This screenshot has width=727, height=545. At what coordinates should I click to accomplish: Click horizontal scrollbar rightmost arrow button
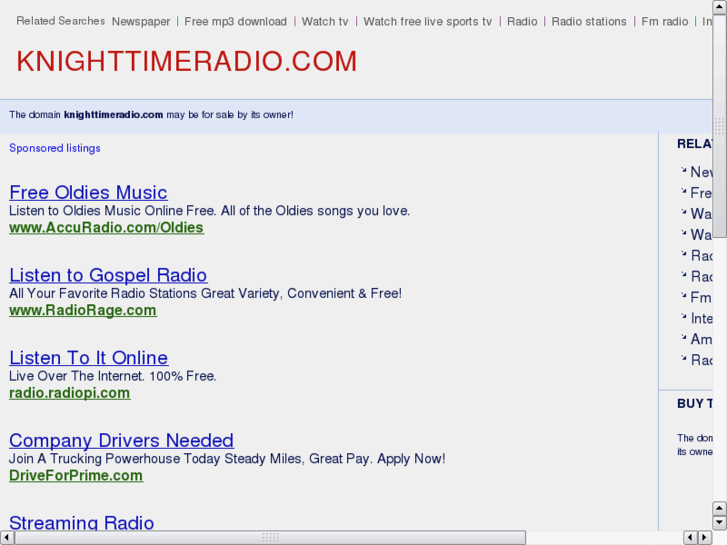point(705,537)
